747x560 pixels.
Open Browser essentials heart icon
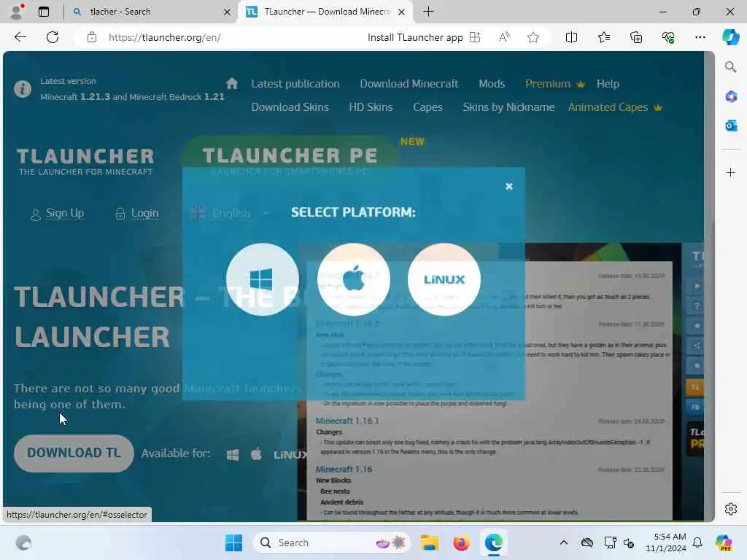(668, 37)
